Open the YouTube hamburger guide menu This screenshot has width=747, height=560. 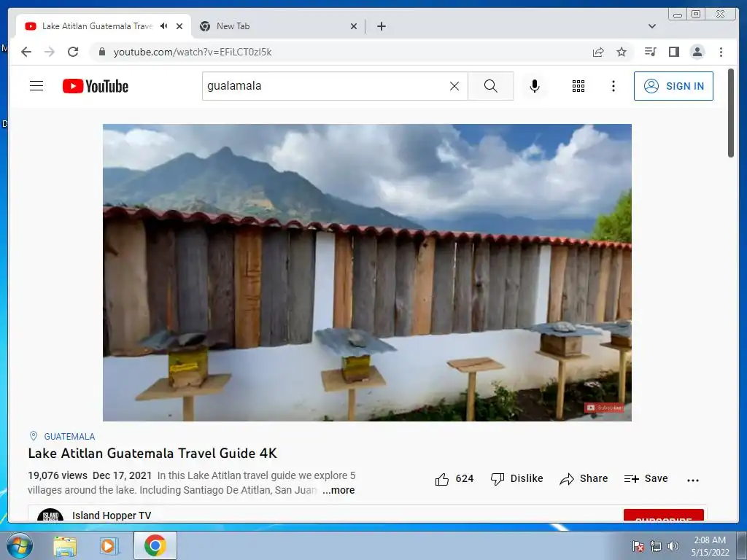36,86
